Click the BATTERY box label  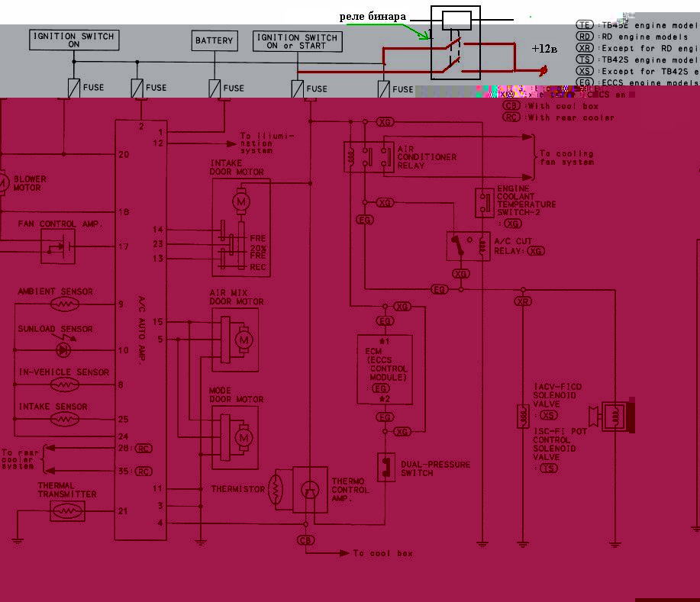215,40
